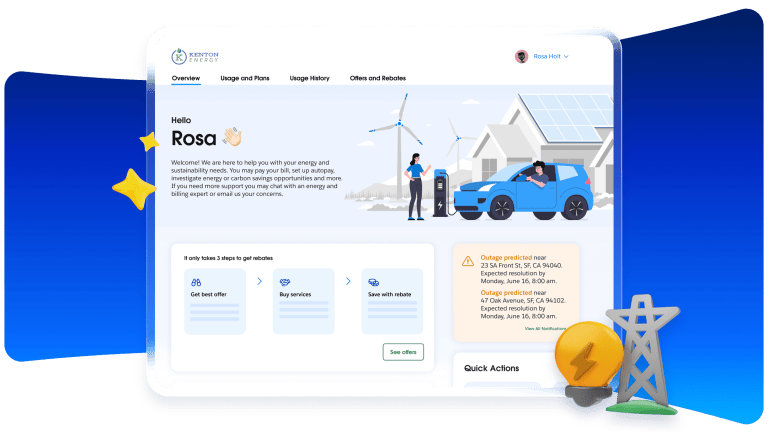The height and width of the screenshot is (432, 768).
Task: Click the coins icon on Save with rebate
Action: [374, 282]
